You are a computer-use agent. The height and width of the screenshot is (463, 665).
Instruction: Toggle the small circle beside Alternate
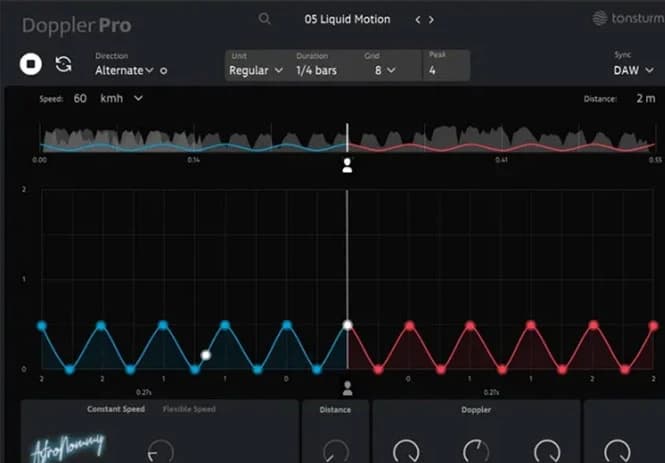click(x=164, y=71)
